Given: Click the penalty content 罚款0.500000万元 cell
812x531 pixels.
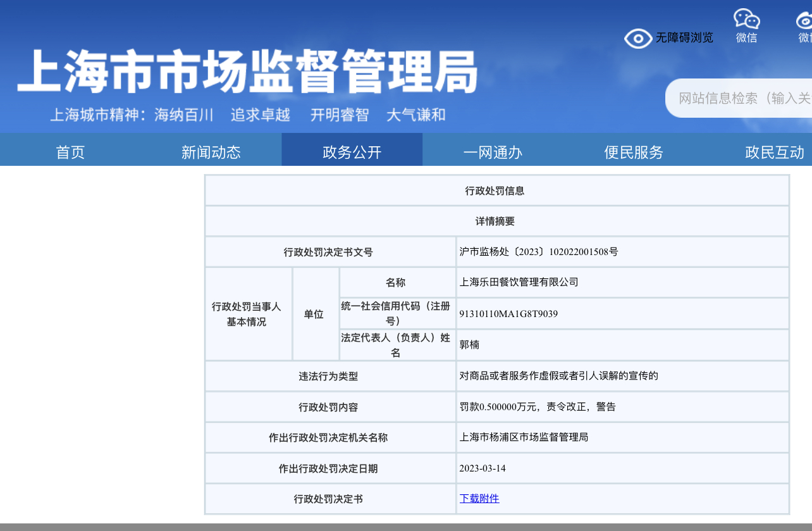Looking at the screenshot, I should [x=538, y=407].
